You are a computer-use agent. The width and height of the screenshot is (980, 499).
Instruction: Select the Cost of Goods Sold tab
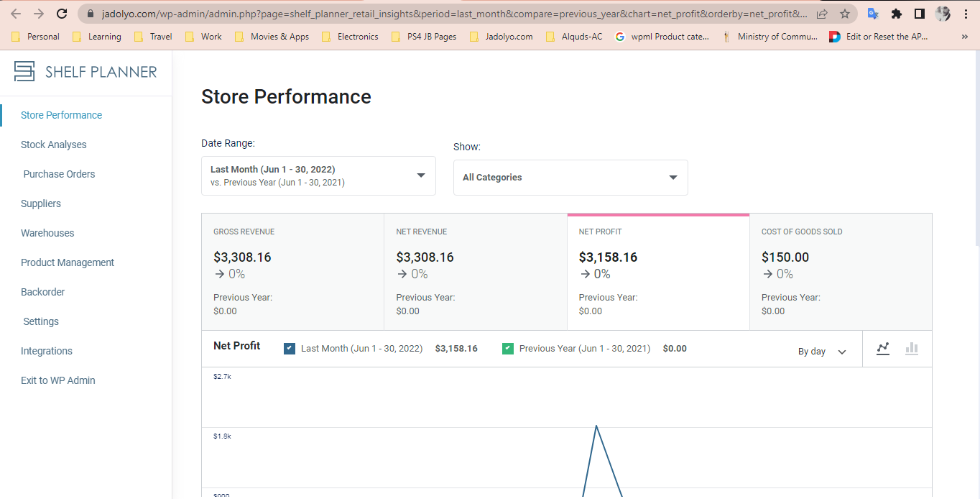tap(841, 272)
